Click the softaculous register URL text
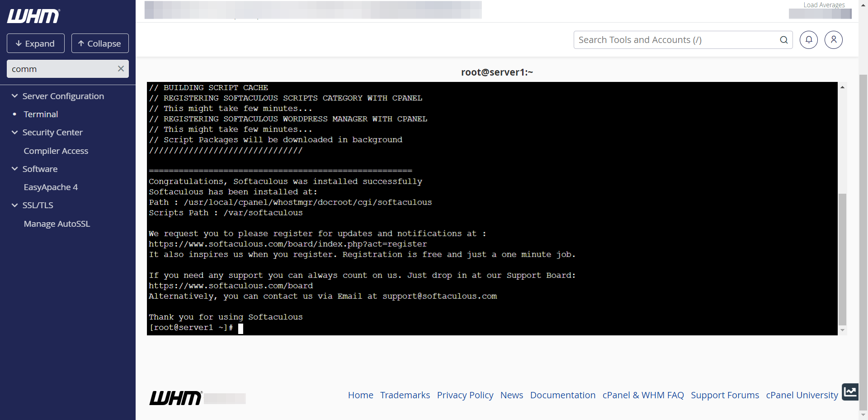 pos(288,244)
